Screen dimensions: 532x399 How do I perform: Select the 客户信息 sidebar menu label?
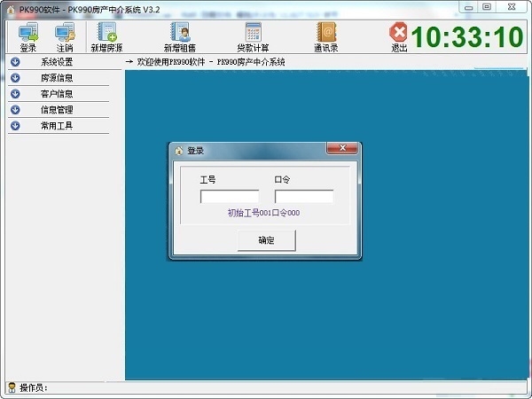coord(57,94)
